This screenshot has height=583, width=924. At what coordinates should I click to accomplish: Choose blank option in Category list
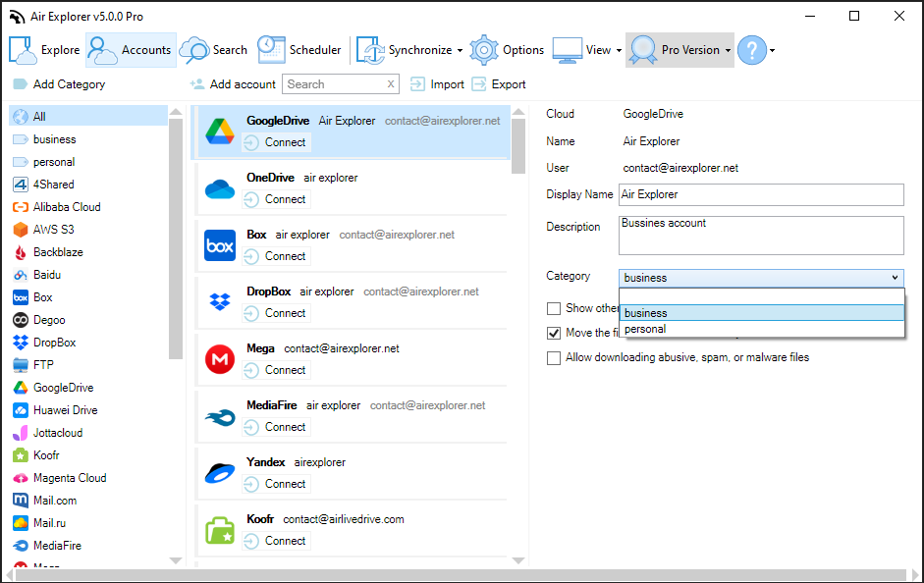[x=761, y=296]
